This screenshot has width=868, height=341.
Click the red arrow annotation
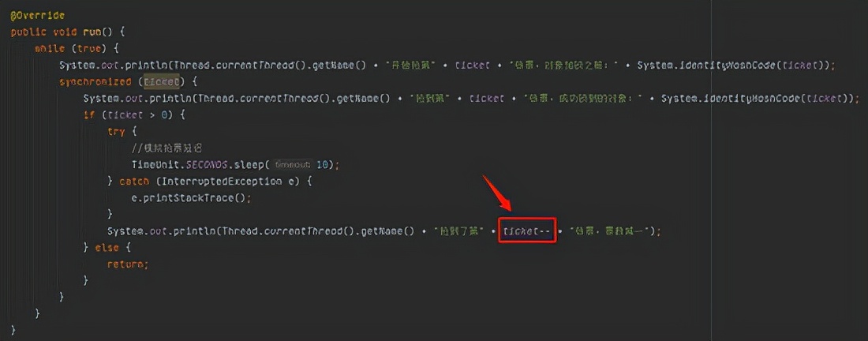point(497,192)
